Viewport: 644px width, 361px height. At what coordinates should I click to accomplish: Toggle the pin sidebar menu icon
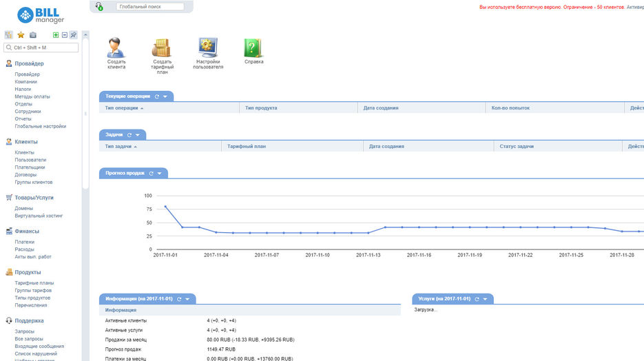[x=73, y=35]
